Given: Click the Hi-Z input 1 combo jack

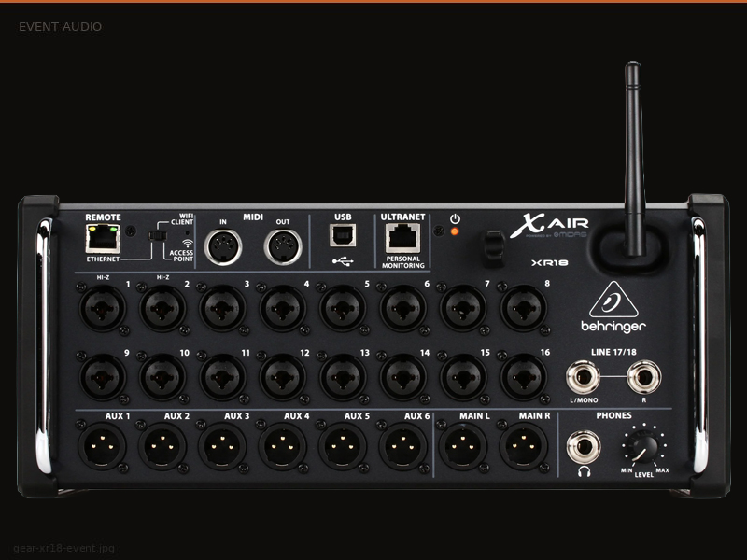Looking at the screenshot, I should click(x=103, y=308).
